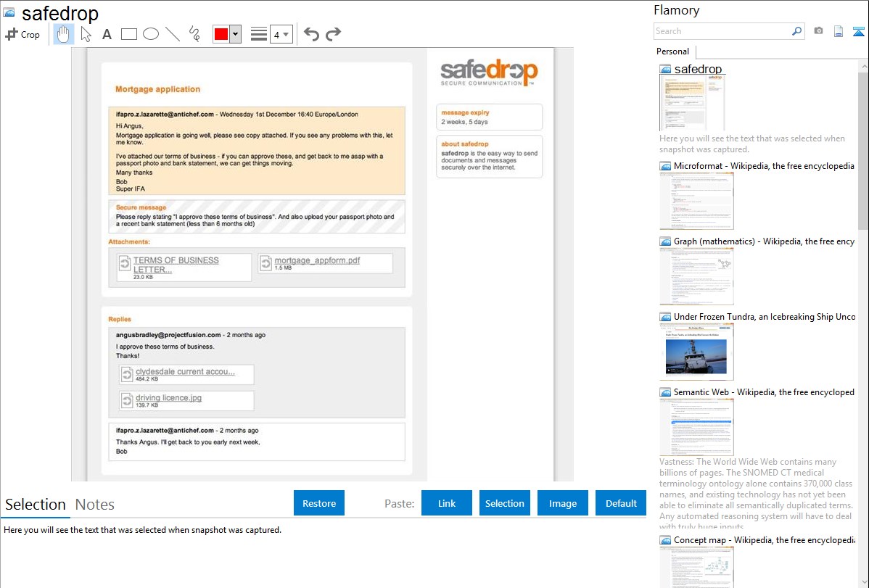Select the rectangle drawing tool
Viewport: 869px width, 588px height.
[128, 34]
